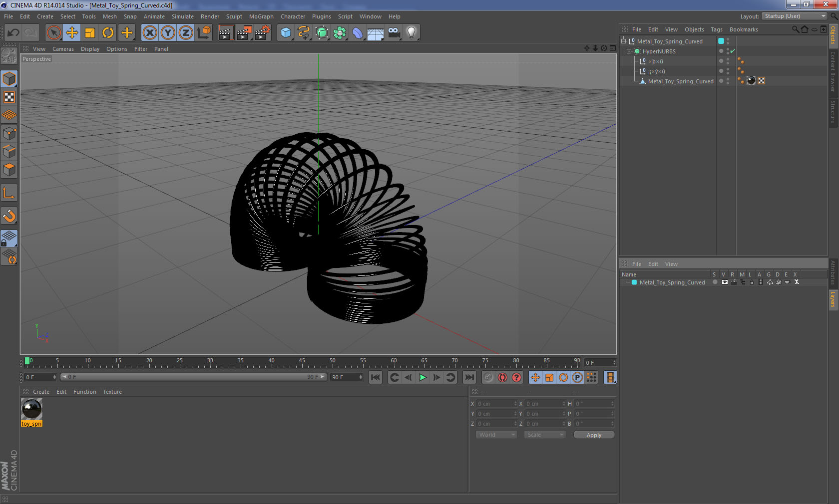Toggle View eye for Metal_Toy_Spring_Curved layer
The width and height of the screenshot is (839, 504).
725,282
